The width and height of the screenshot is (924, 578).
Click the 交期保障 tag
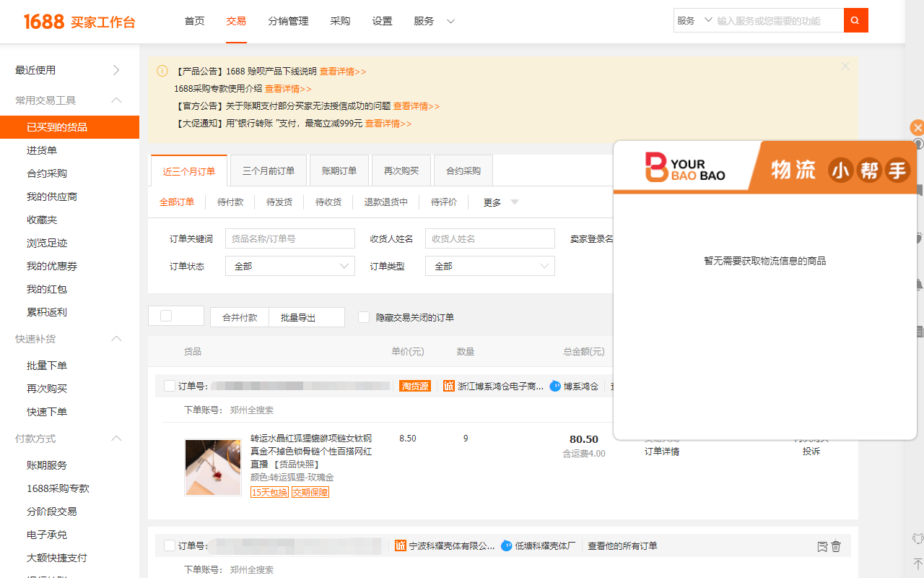[x=310, y=492]
